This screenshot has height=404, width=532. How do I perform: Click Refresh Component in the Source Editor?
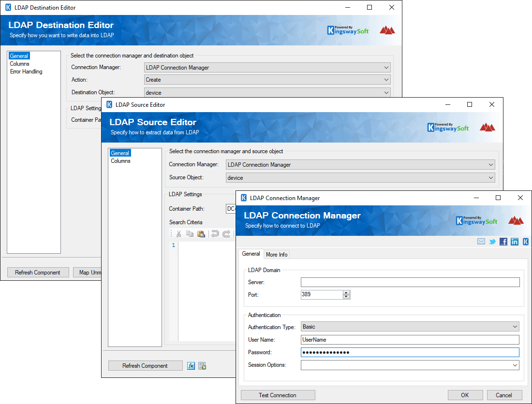[145, 366]
